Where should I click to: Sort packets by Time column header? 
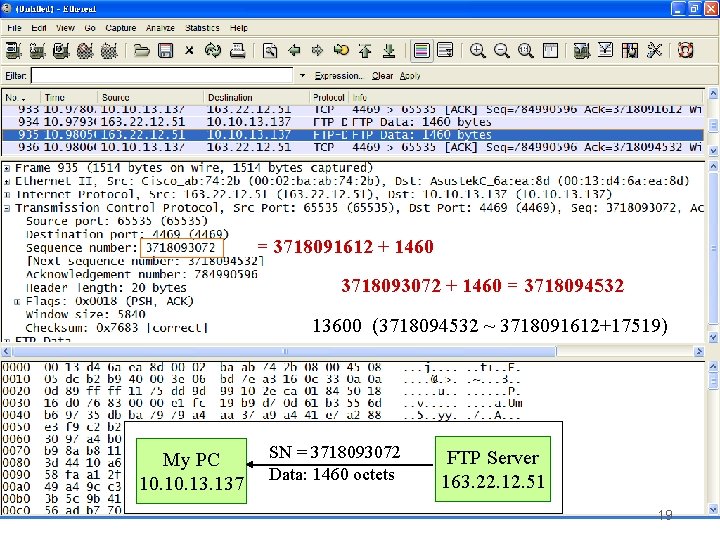pyautogui.click(x=68, y=97)
